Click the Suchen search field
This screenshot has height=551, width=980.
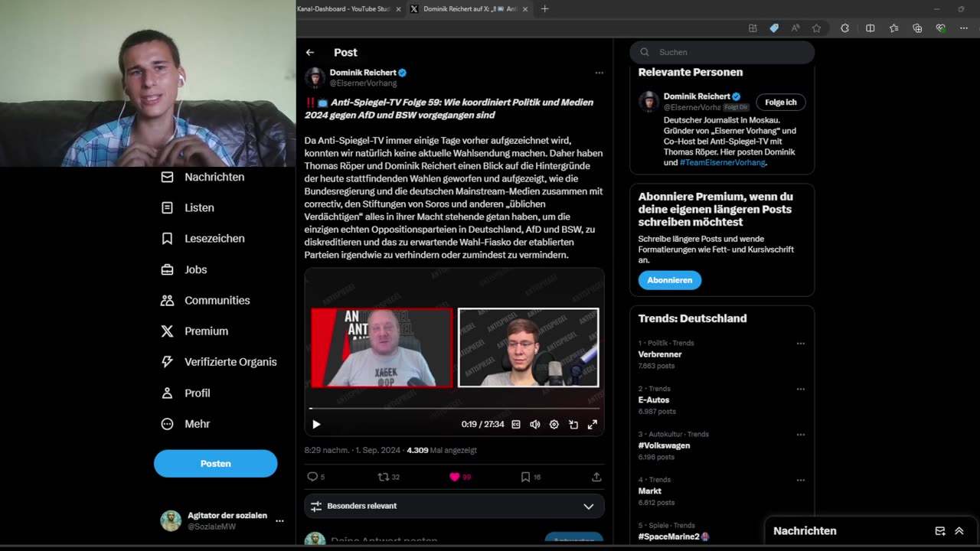(722, 52)
